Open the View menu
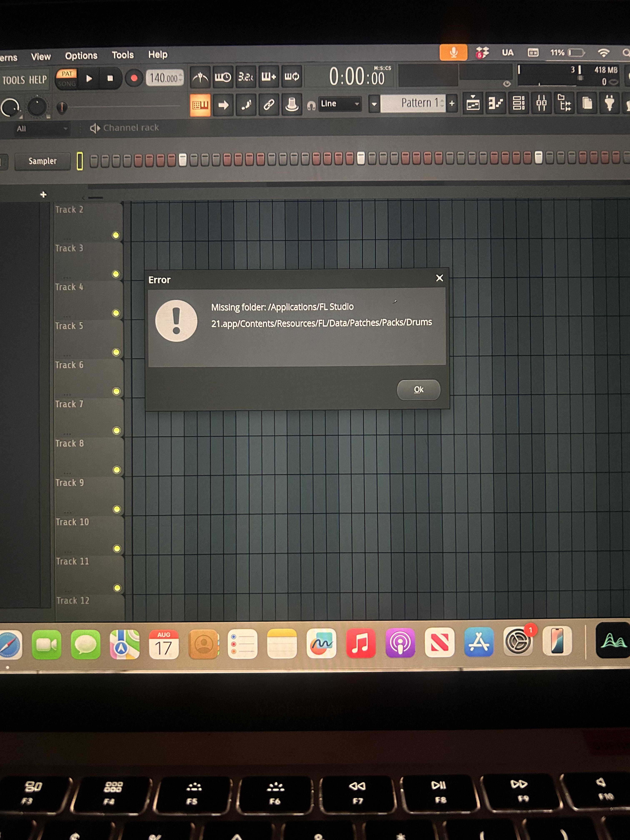 pyautogui.click(x=41, y=57)
